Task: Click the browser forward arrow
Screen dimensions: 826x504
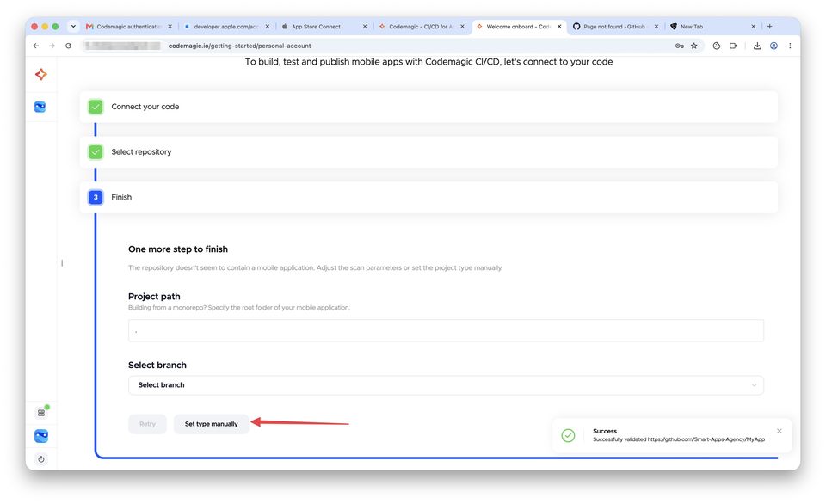Action: click(x=52, y=46)
